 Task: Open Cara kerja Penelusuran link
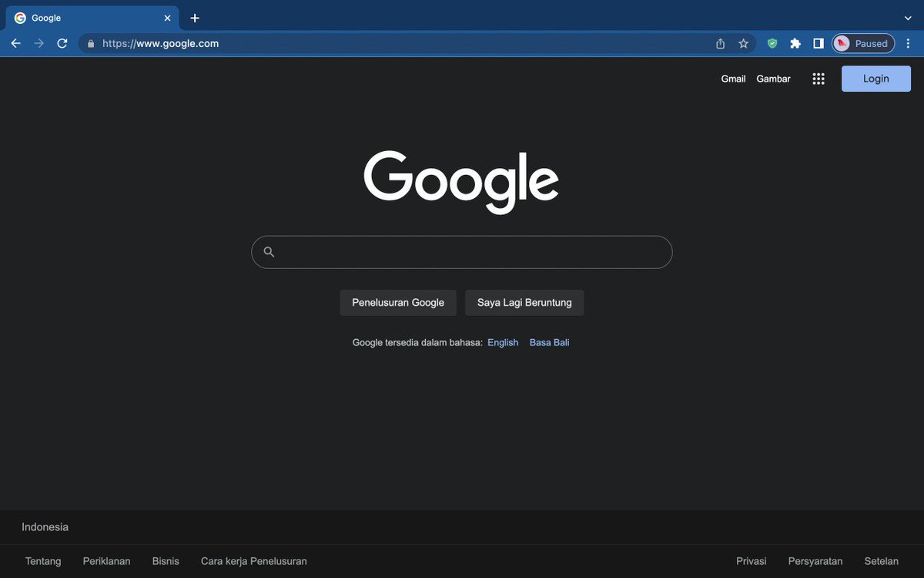(x=254, y=561)
